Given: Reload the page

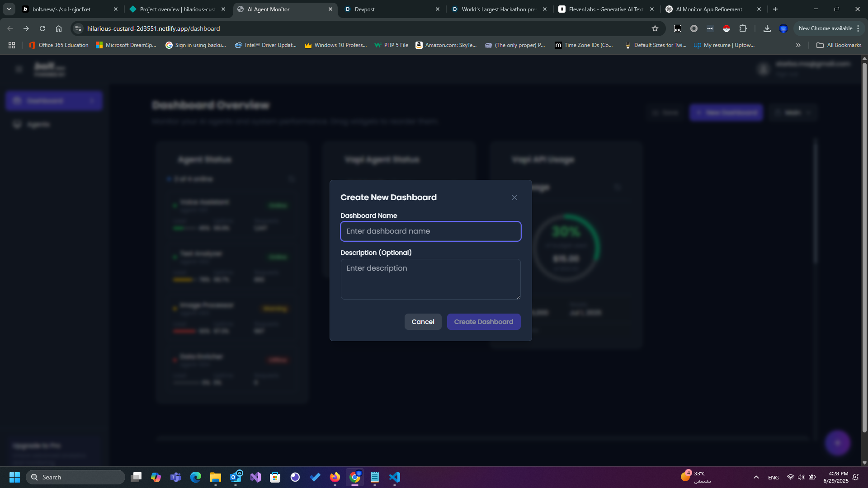Looking at the screenshot, I should [42, 28].
